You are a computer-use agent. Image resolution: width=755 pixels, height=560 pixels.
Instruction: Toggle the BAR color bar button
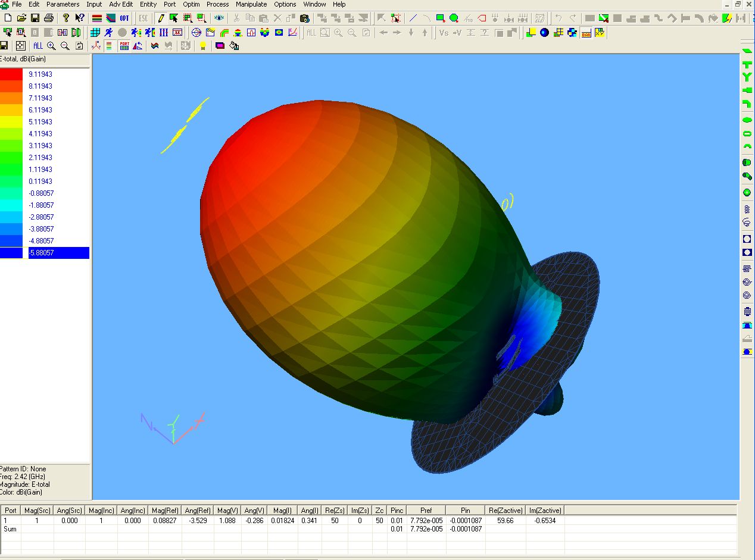pyautogui.click(x=586, y=33)
